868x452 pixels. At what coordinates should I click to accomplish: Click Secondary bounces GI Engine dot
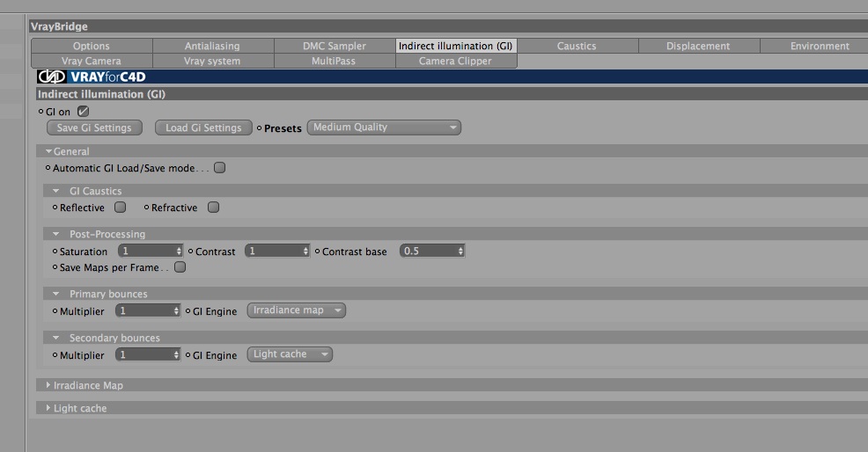pos(188,354)
